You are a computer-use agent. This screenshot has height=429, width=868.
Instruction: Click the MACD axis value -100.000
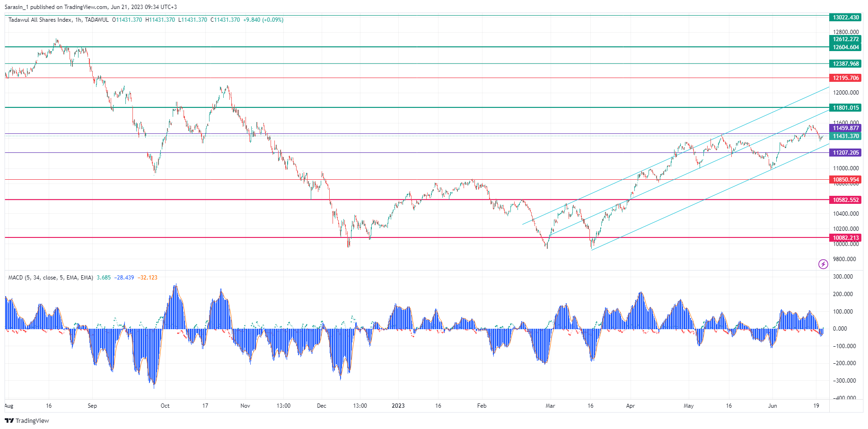coord(844,346)
